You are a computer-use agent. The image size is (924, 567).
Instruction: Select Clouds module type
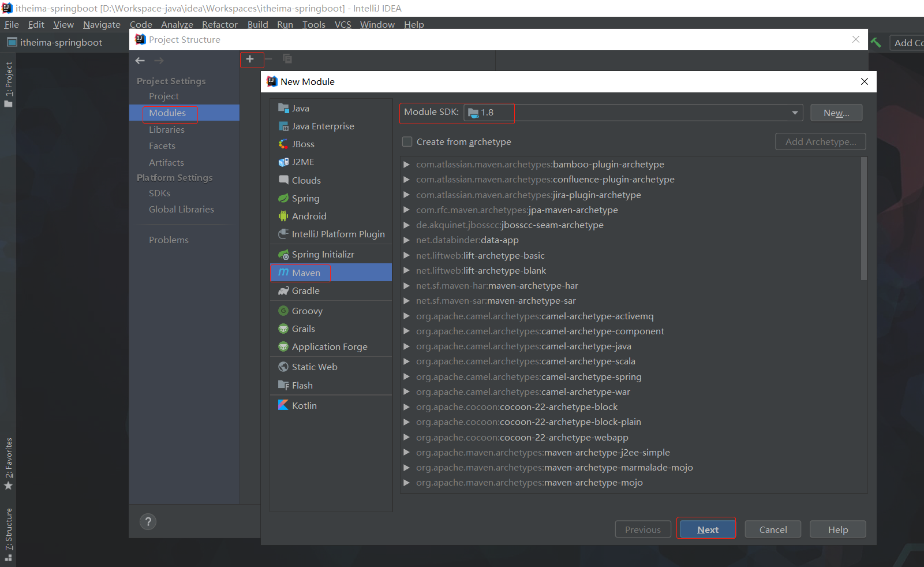(331, 180)
